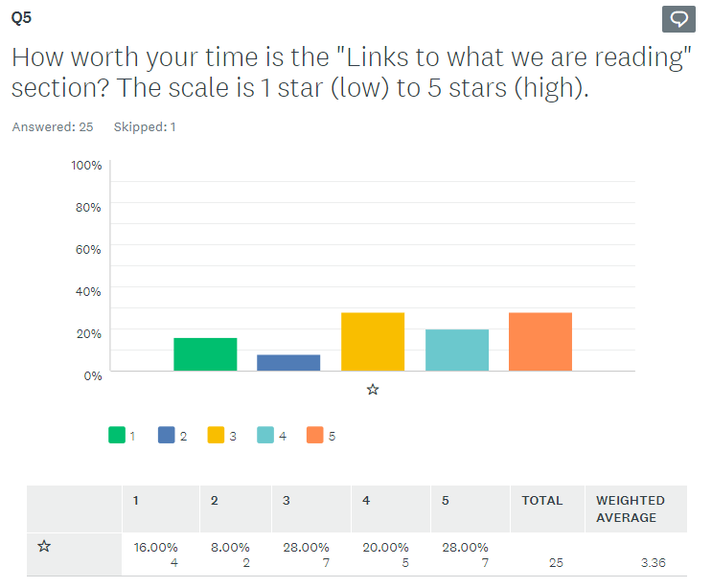Click the green bar in the chart

point(205,353)
